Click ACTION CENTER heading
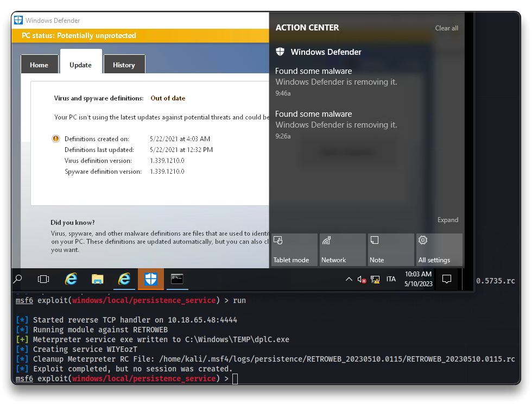Screen dimensions: 532x404 tap(307, 28)
